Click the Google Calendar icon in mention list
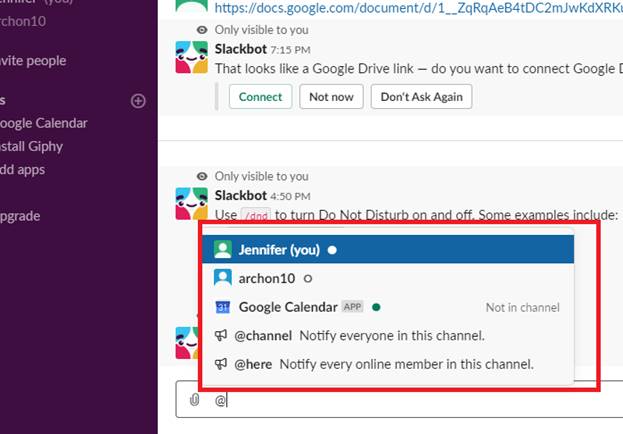The height and width of the screenshot is (434, 623). pyautogui.click(x=222, y=307)
